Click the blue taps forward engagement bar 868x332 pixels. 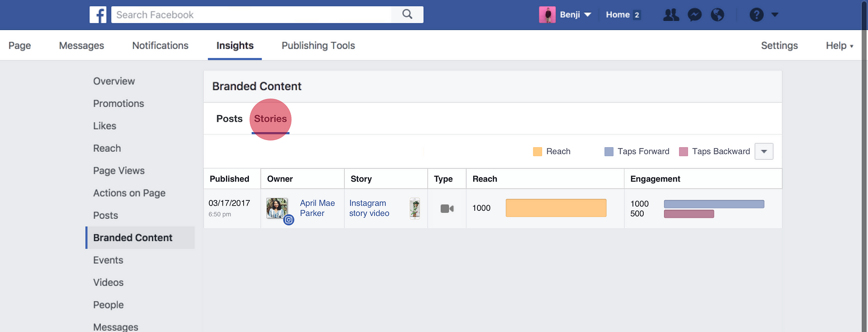pos(714,204)
